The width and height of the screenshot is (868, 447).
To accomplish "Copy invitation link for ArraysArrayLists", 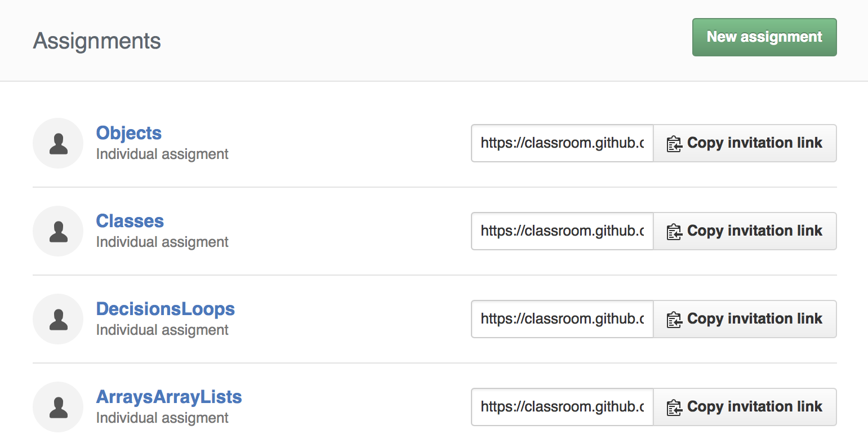I will tap(745, 407).
